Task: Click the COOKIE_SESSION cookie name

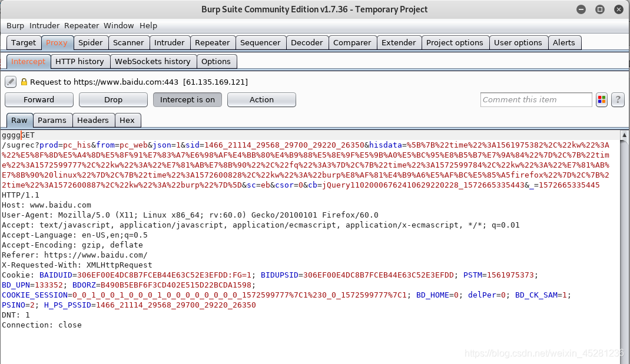Action: [35, 295]
